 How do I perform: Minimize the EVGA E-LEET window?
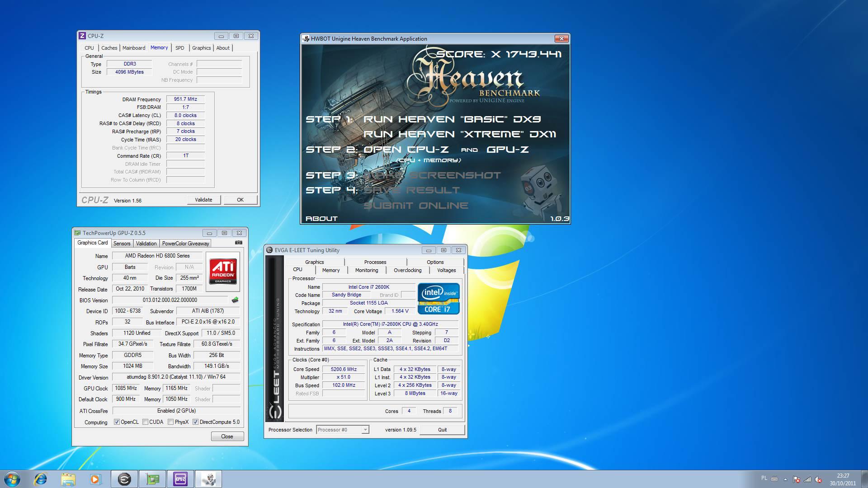[x=429, y=250]
